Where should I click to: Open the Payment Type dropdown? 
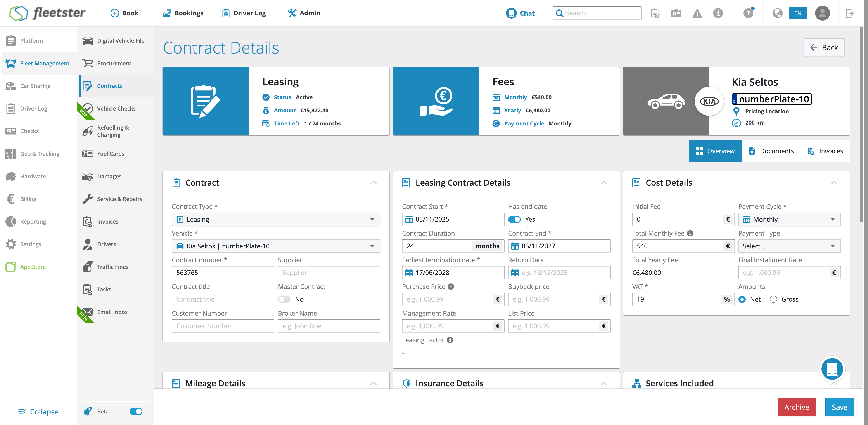(789, 246)
